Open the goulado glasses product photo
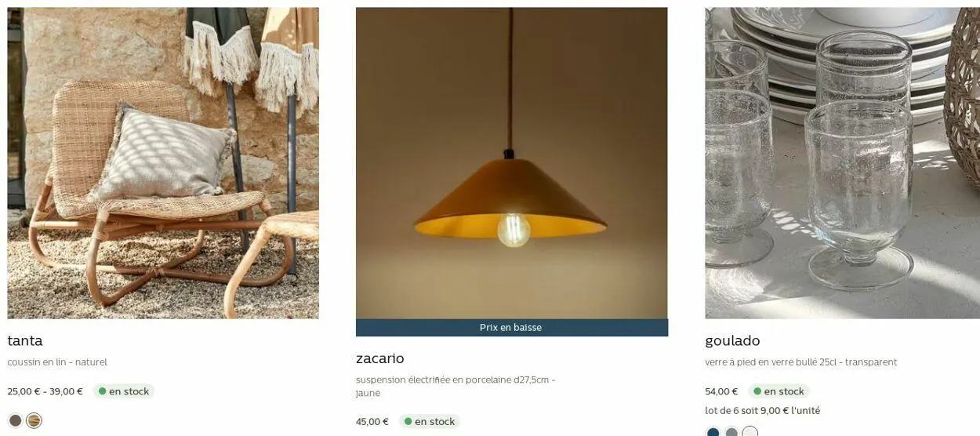The width and height of the screenshot is (980, 436). pos(842,163)
